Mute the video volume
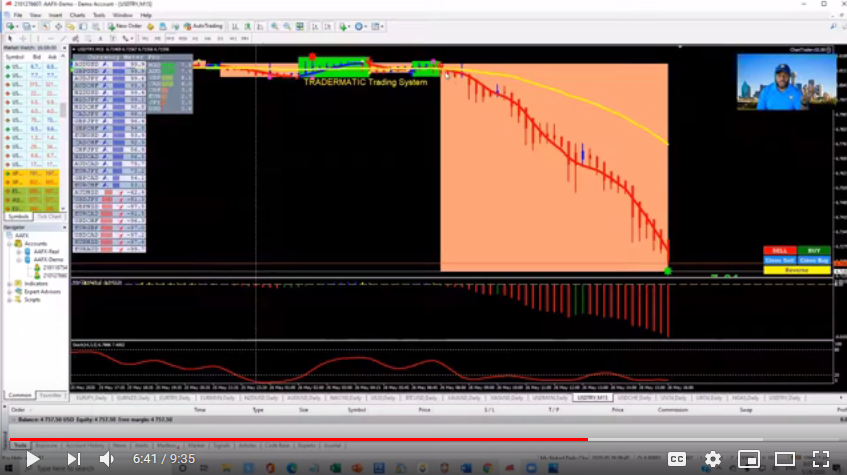This screenshot has height=475, width=847. tap(106, 459)
